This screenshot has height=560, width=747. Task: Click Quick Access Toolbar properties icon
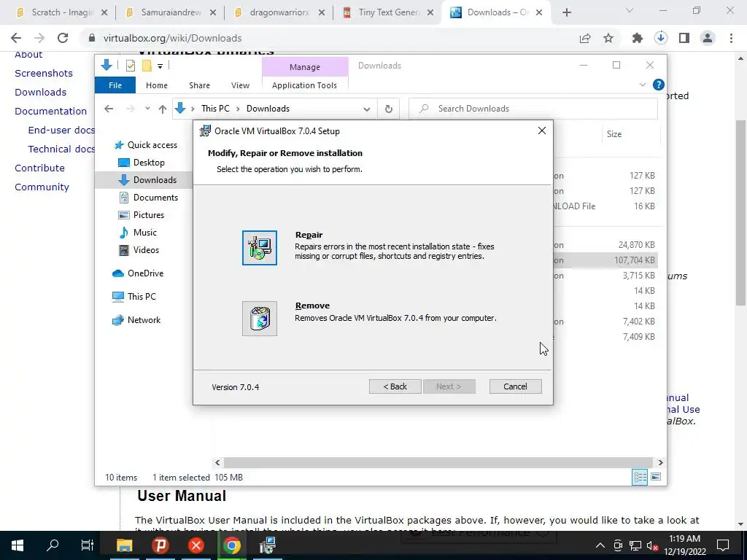(130, 66)
